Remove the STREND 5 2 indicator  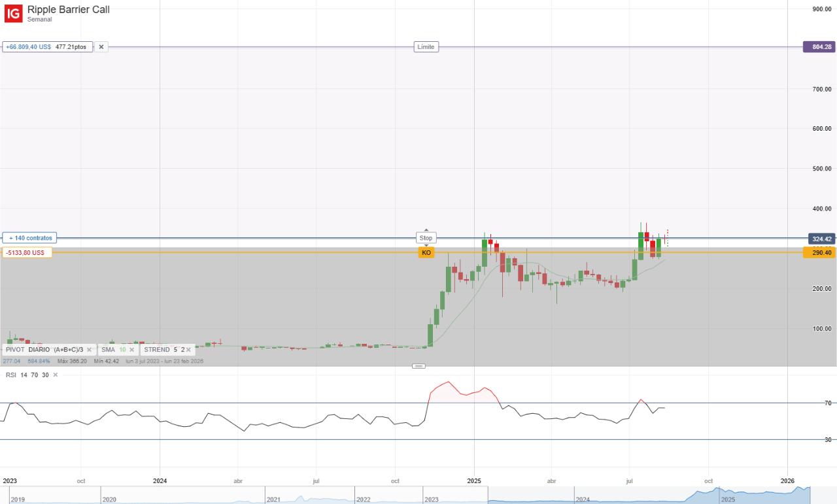pyautogui.click(x=188, y=350)
